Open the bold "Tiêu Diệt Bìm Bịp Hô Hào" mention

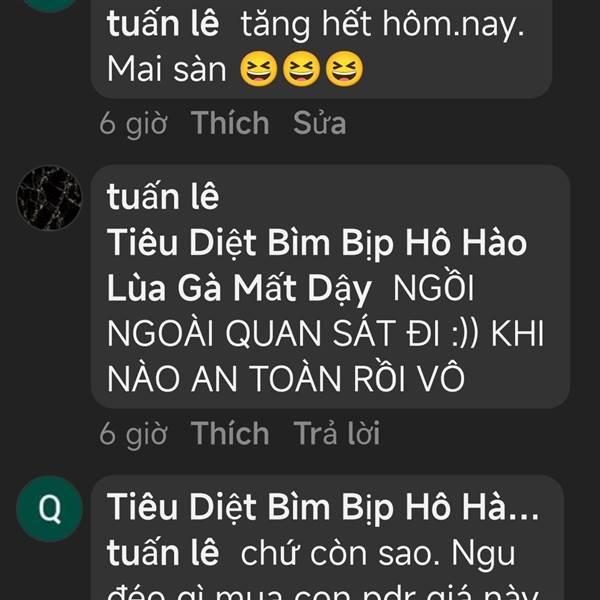tap(317, 243)
